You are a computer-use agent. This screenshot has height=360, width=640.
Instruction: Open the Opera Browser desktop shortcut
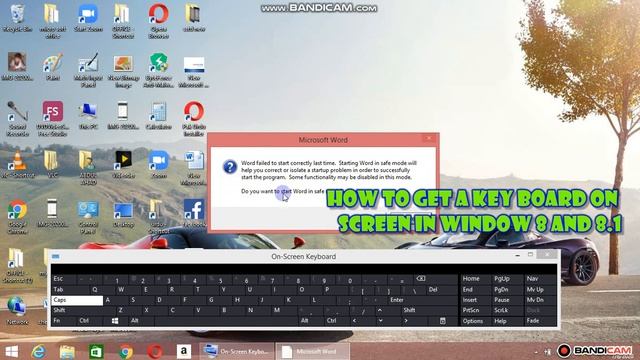[x=158, y=21]
